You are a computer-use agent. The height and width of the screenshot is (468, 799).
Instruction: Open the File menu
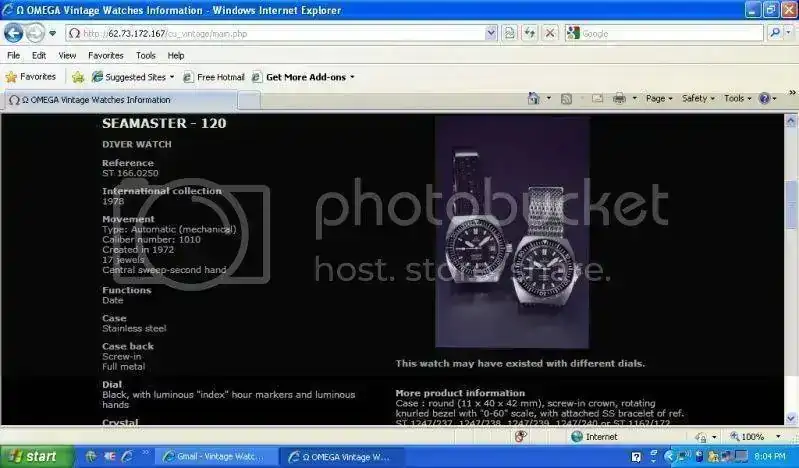[14, 56]
